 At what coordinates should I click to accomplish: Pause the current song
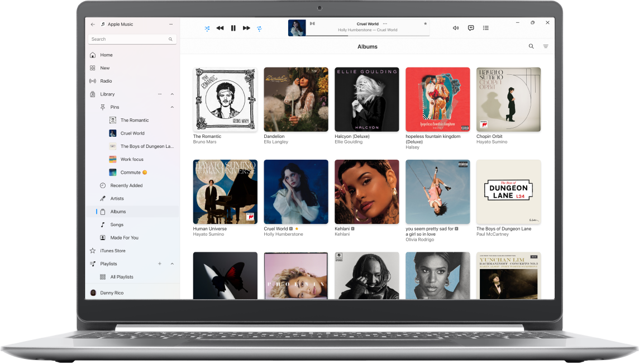(233, 28)
